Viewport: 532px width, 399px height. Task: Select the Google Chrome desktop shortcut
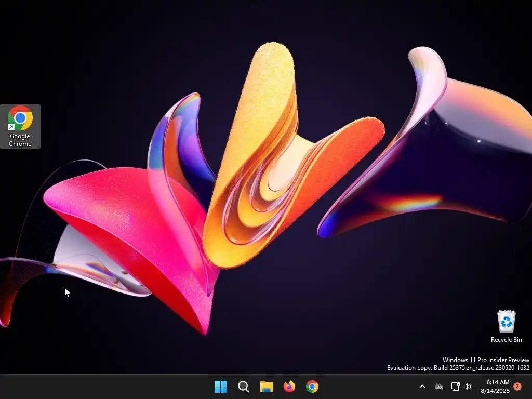point(20,126)
